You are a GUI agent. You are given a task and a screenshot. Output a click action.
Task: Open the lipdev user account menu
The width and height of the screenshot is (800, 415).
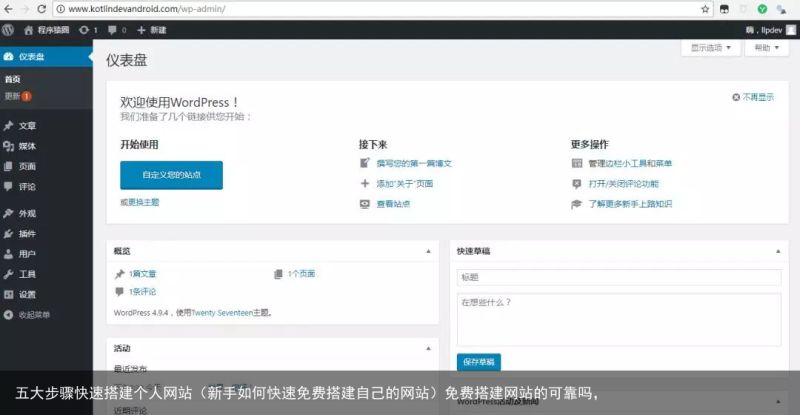point(770,30)
